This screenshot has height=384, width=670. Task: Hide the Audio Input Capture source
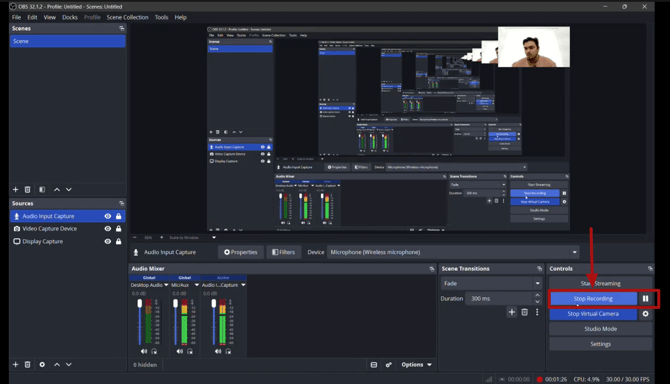point(108,216)
